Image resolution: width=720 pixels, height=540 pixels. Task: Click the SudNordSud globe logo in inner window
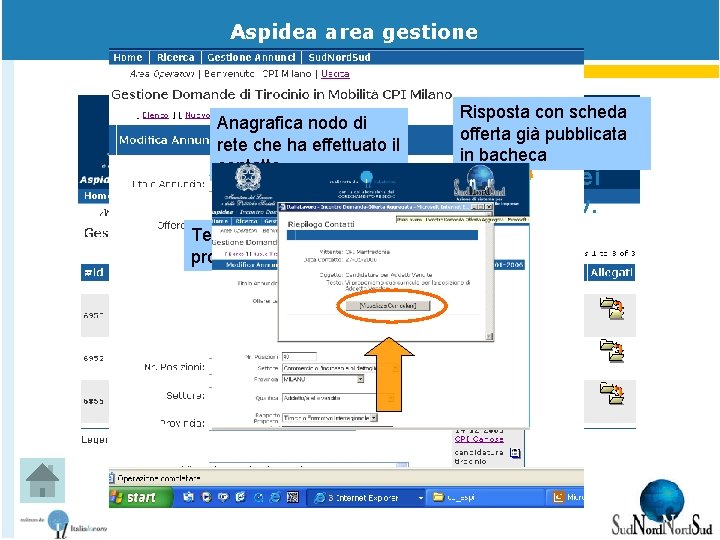point(479,182)
